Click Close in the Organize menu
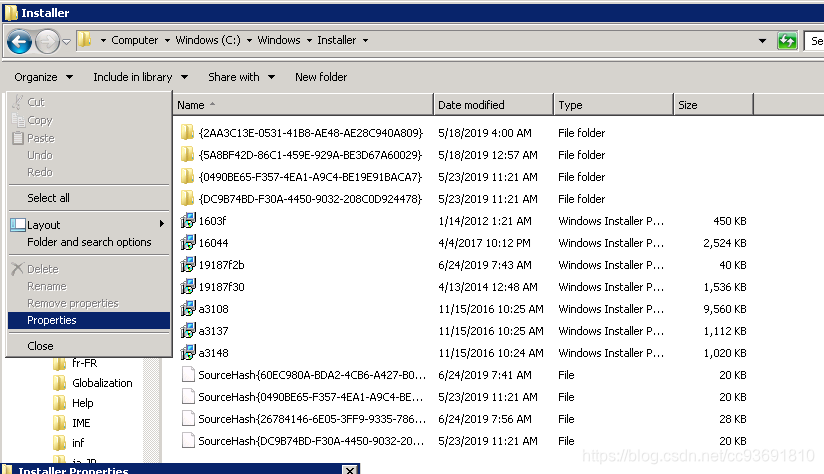 (40, 346)
